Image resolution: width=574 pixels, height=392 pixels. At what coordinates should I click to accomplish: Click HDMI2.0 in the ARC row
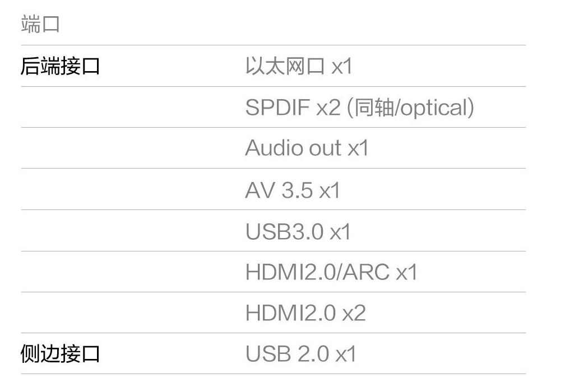tap(290, 273)
